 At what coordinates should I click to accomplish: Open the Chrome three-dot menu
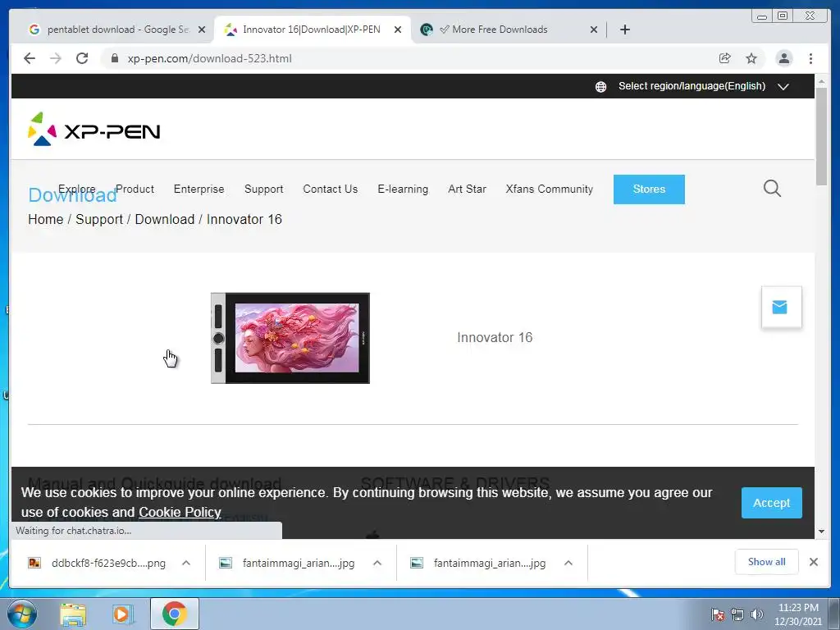[810, 58]
